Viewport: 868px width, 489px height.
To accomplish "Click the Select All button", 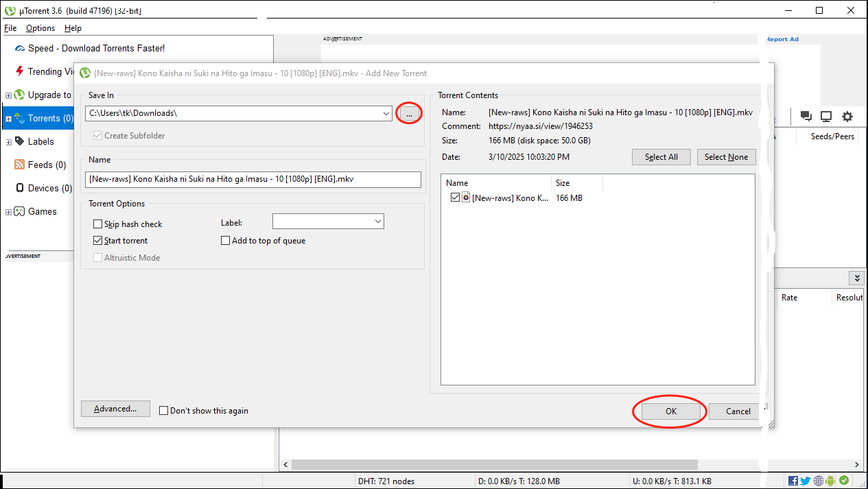I will point(661,157).
